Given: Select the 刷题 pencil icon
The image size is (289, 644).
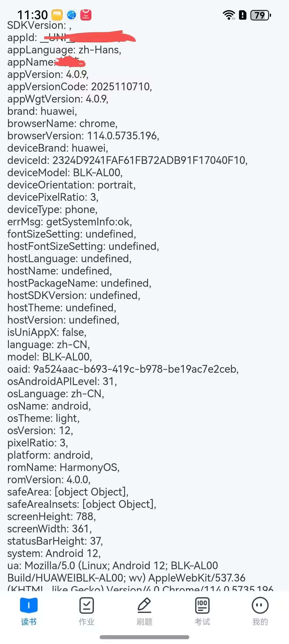Looking at the screenshot, I should click(x=144, y=605).
